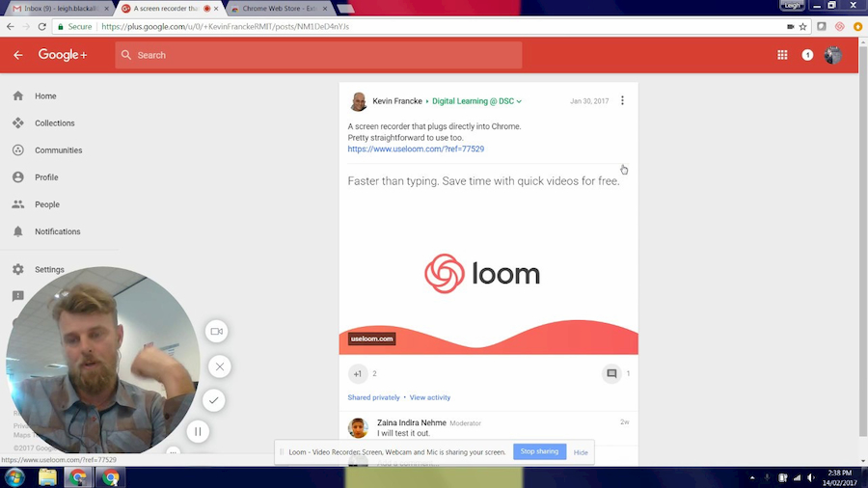Open the notifications badge showing 1
The height and width of the screenshot is (488, 868).
tap(807, 55)
